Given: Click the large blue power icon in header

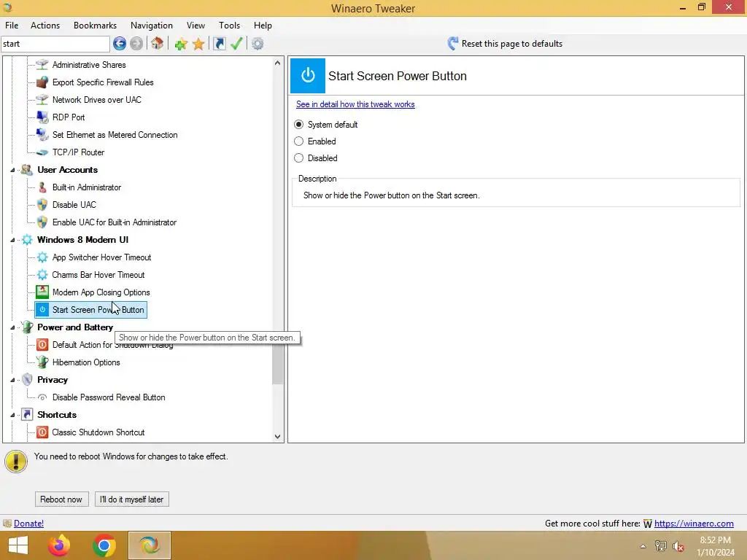Looking at the screenshot, I should [308, 76].
